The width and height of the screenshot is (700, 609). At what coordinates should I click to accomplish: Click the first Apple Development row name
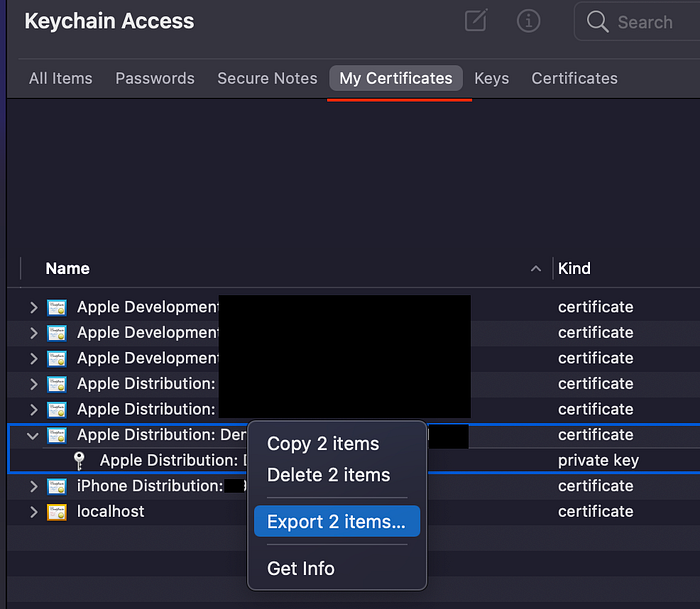click(148, 307)
